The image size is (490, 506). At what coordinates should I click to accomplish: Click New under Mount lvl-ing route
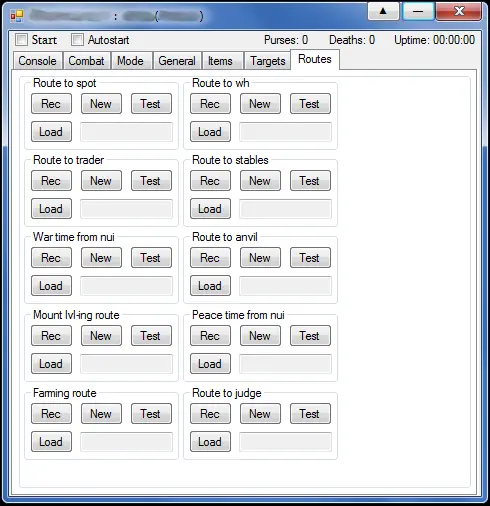click(101, 336)
